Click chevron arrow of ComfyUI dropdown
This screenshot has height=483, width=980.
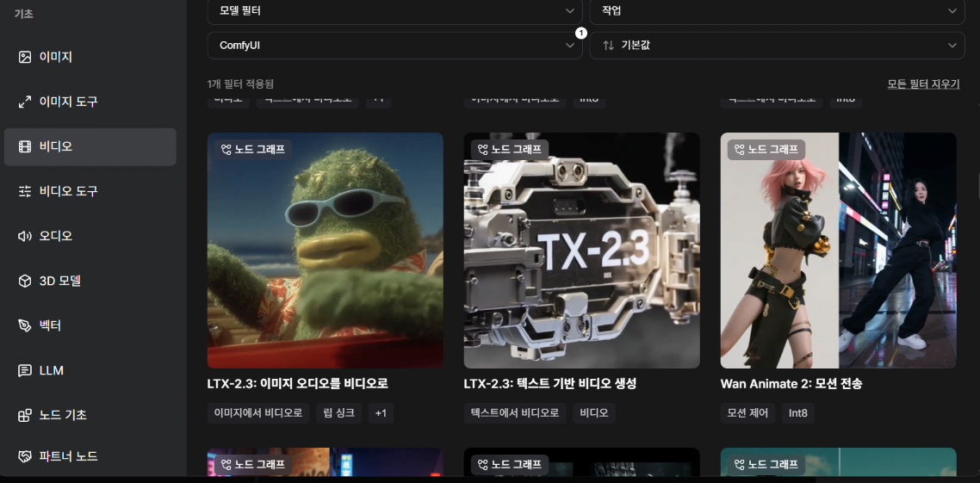pyautogui.click(x=569, y=46)
